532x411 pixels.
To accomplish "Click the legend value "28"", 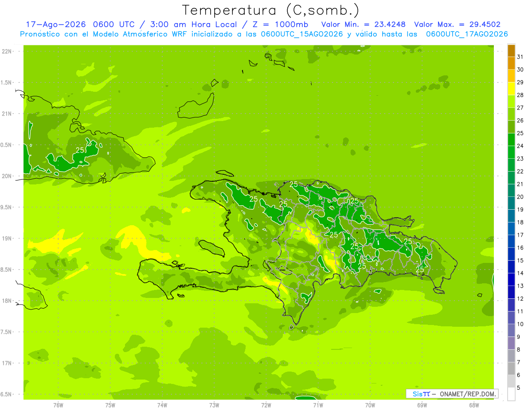I will click(x=520, y=95).
